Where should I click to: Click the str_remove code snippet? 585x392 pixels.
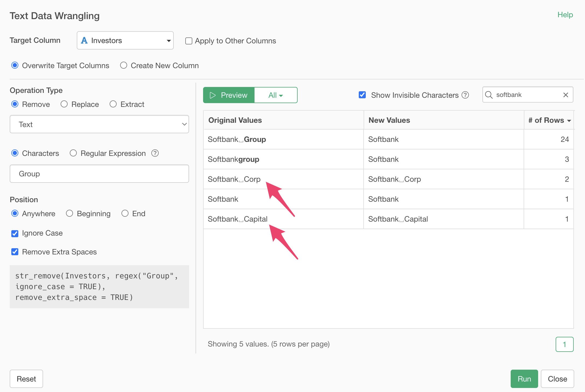pos(99,287)
